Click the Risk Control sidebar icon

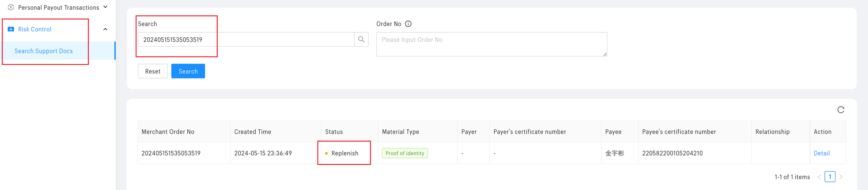(11, 29)
